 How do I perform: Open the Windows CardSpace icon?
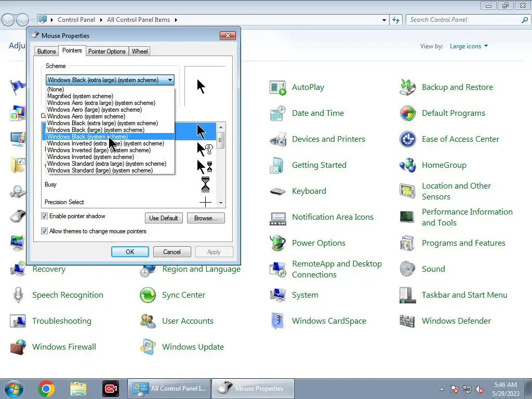[x=277, y=321]
